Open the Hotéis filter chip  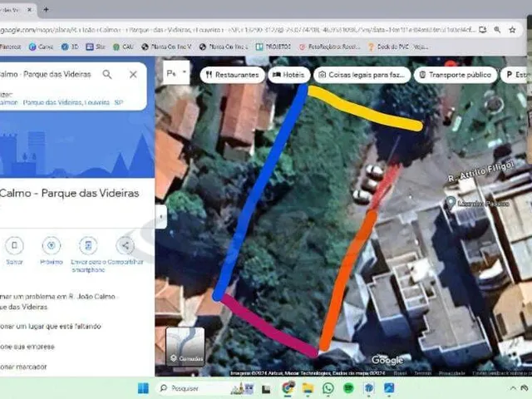(289, 75)
